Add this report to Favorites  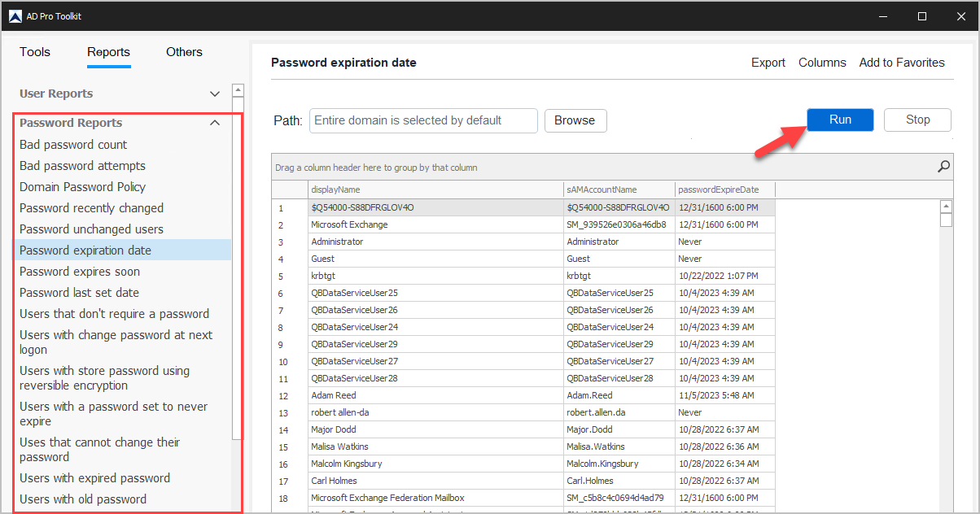pos(901,62)
